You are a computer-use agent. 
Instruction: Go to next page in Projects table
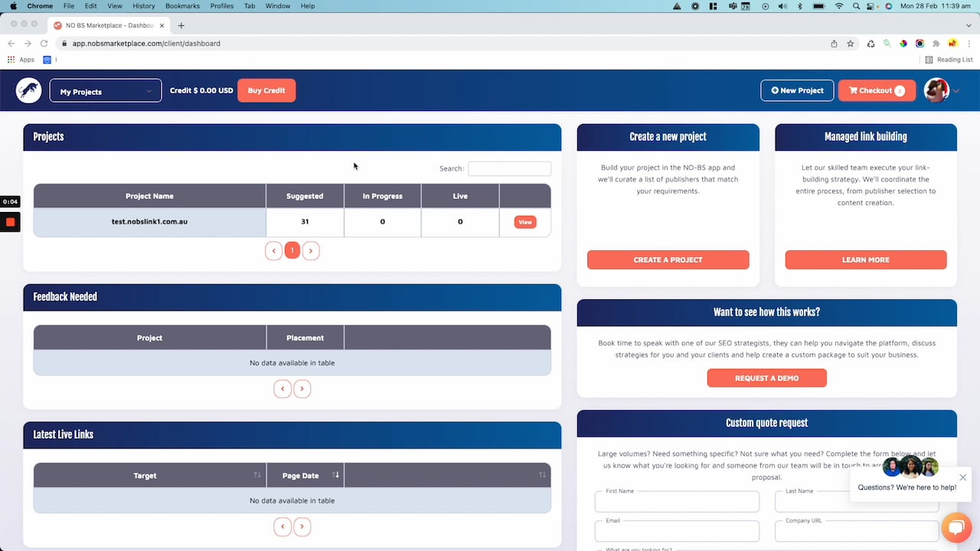(310, 250)
